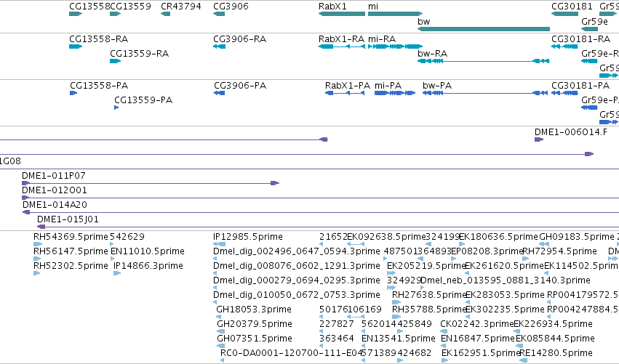Click the CG3906-PA protein label
This screenshot has width=619, height=364.
[240, 86]
